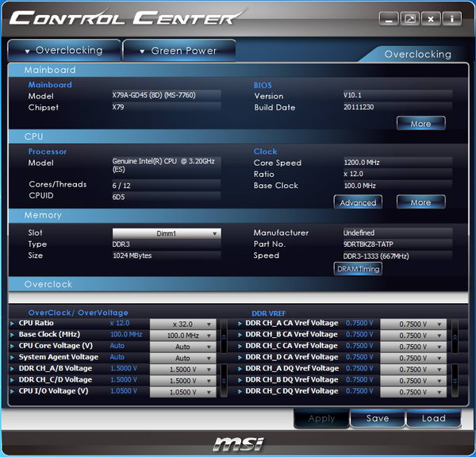The image size is (476, 457).
Task: Page down the DDR VREF list chevron
Action: click(455, 381)
